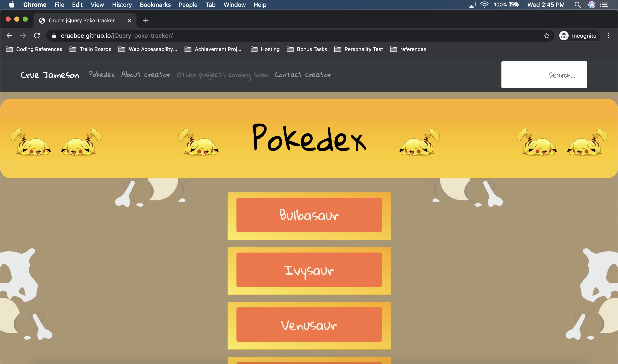Click the Bulbasaur button

[309, 215]
